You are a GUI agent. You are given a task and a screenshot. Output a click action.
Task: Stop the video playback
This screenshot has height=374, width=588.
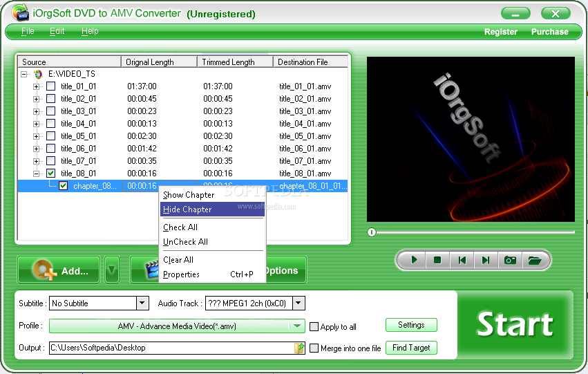tap(437, 260)
